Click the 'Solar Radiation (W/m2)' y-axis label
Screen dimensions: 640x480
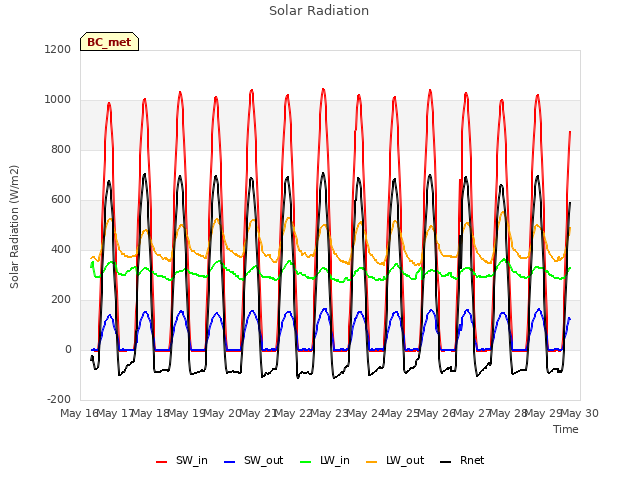[14, 227]
